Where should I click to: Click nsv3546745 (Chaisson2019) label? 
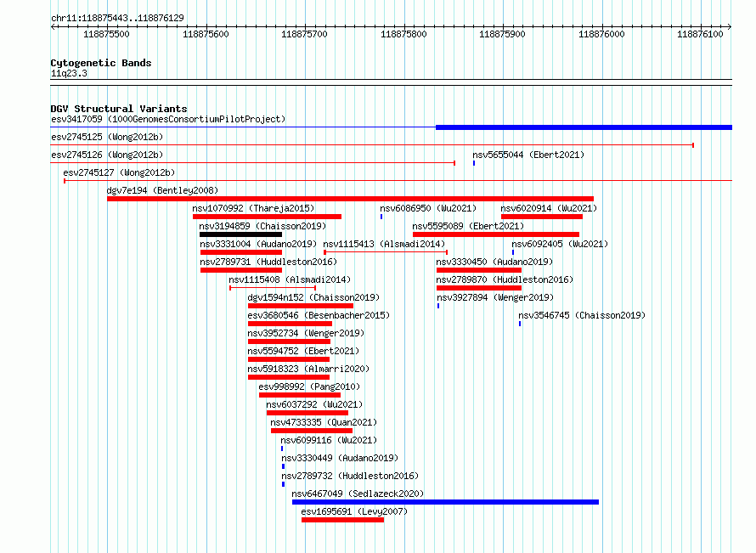tap(582, 315)
